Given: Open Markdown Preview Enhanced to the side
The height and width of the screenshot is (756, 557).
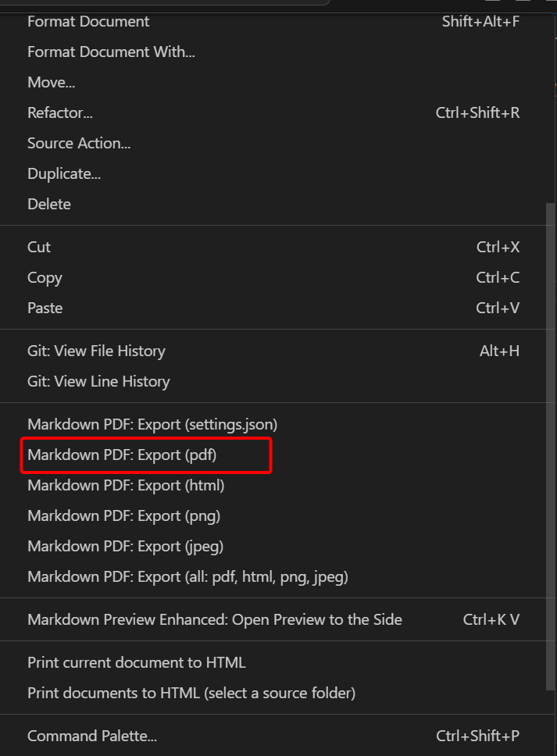Looking at the screenshot, I should tap(215, 619).
